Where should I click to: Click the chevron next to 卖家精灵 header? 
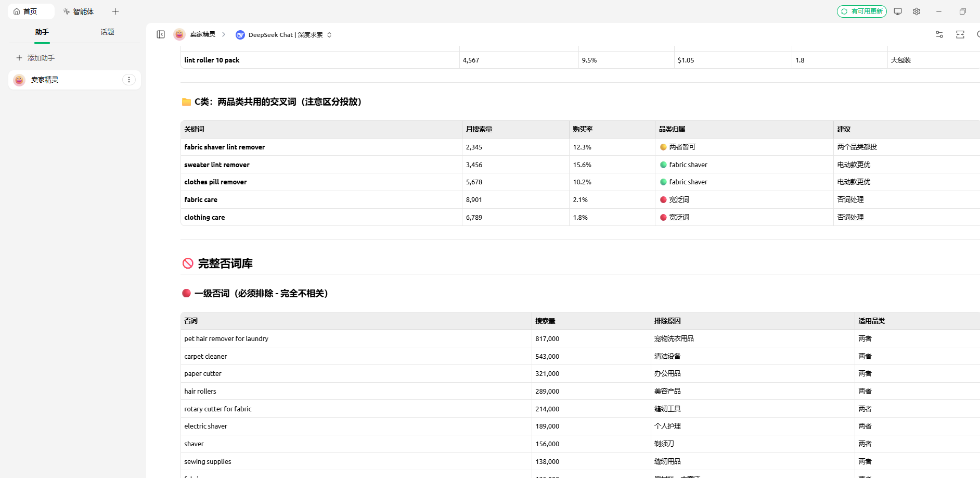pos(224,34)
